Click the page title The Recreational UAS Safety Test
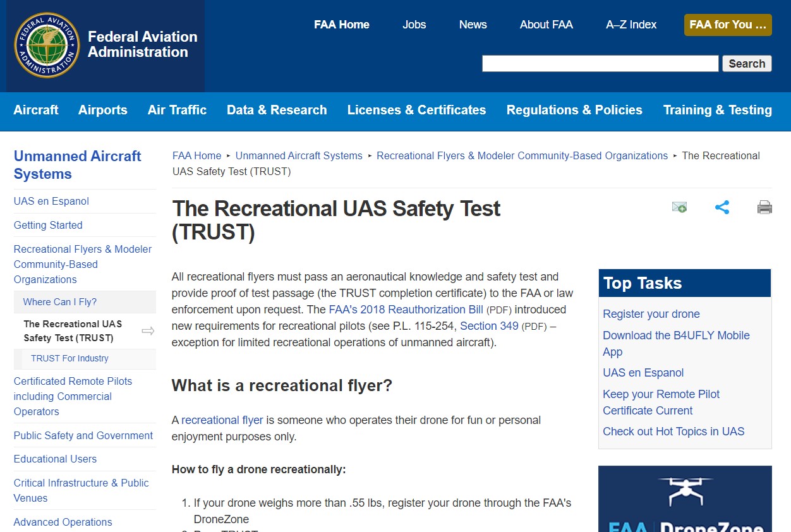 click(x=336, y=220)
